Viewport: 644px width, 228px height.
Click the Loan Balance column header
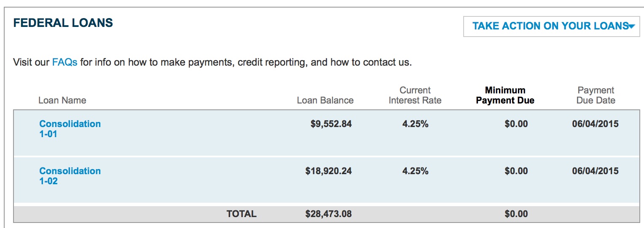click(x=325, y=100)
